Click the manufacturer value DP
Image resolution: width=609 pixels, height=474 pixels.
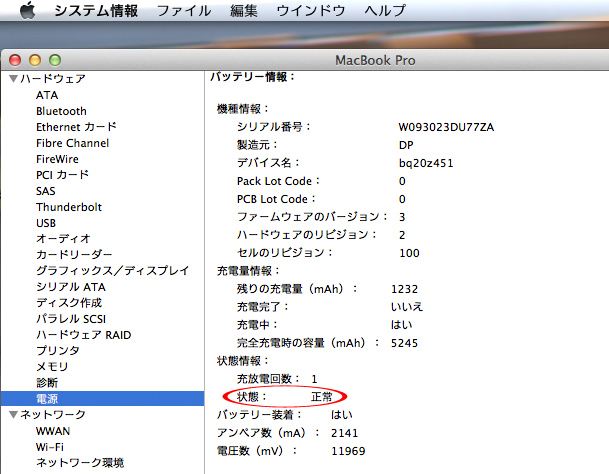point(406,145)
